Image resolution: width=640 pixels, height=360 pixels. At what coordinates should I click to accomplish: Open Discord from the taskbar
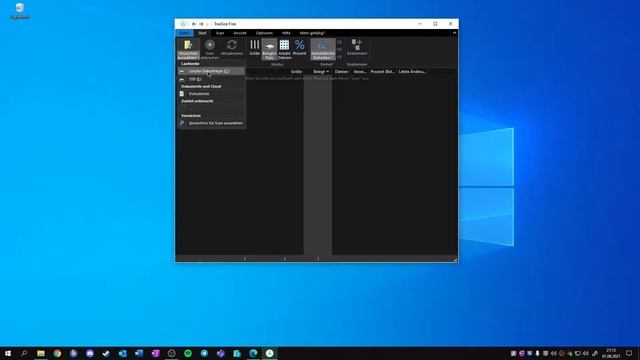pyautogui.click(x=90, y=353)
